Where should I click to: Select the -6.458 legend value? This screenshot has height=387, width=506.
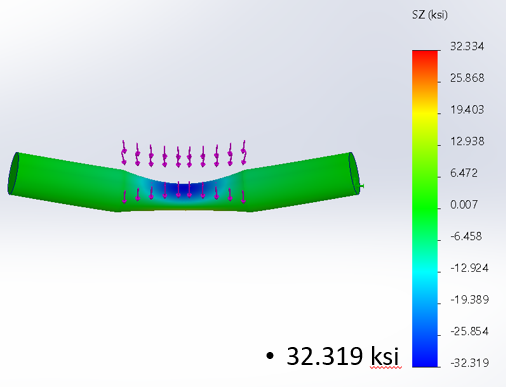coord(466,236)
